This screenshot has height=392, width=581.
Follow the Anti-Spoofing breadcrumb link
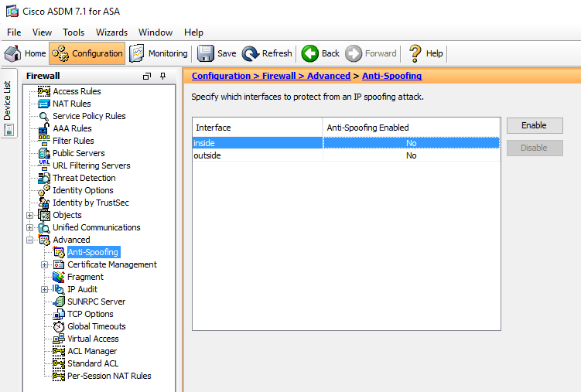point(391,76)
